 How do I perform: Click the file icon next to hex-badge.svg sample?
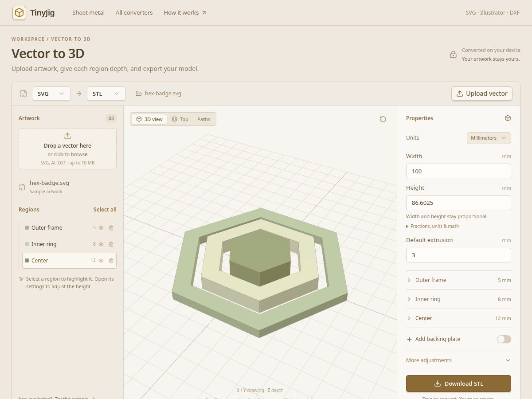(22, 187)
